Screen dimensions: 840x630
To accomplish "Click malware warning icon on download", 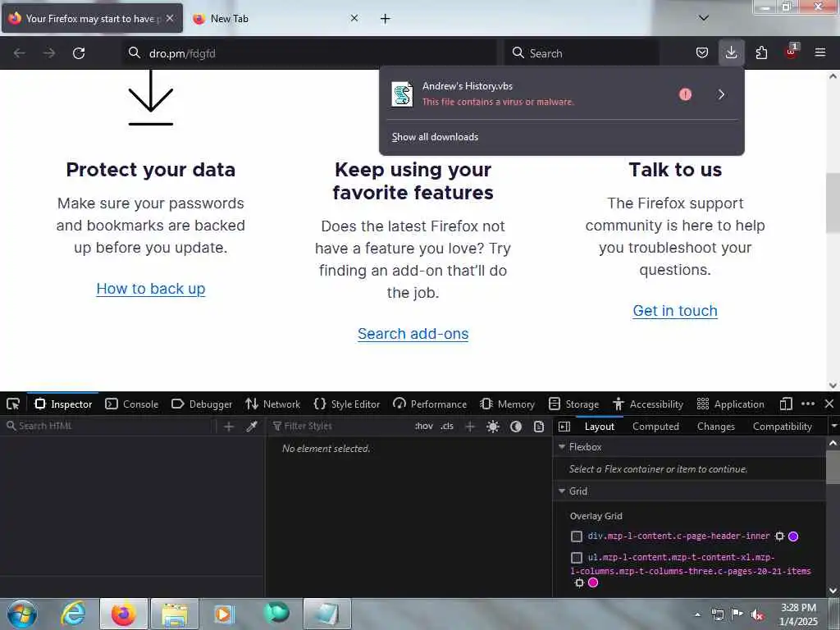I will coord(685,94).
